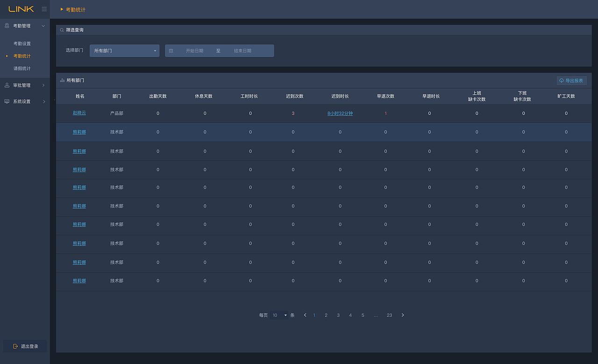Toggle the sidebar with the hamburger icon

click(44, 9)
